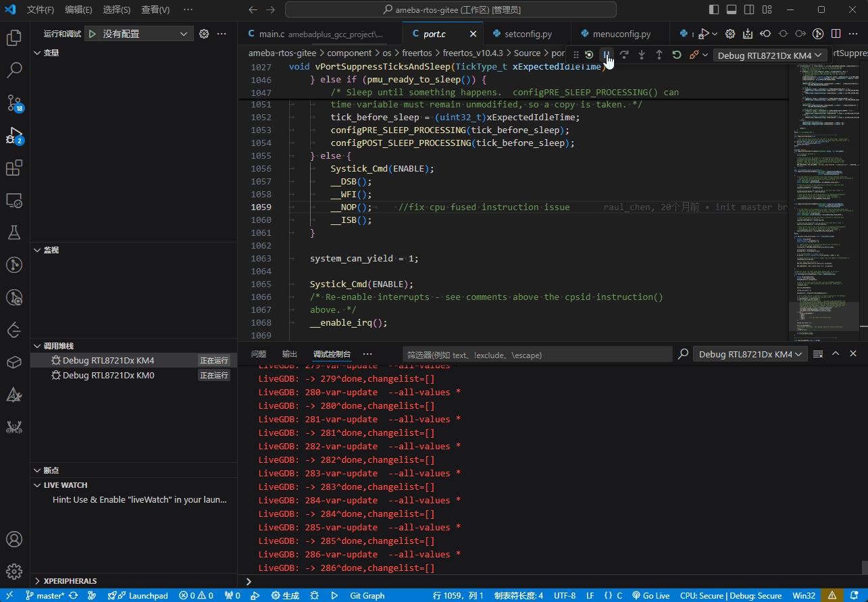Image resolution: width=868 pixels, height=602 pixels.
Task: Toggle the primary side bar layout
Action: tap(715, 10)
